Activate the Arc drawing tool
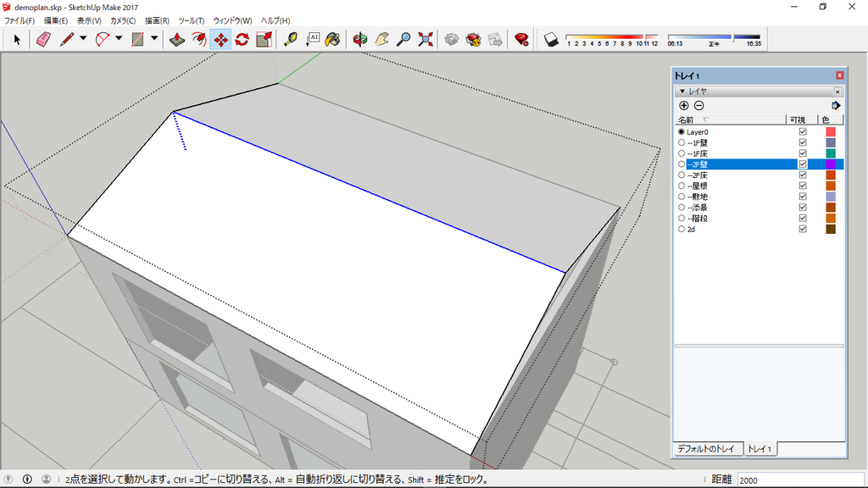The height and width of the screenshot is (488, 868). pyautogui.click(x=103, y=40)
